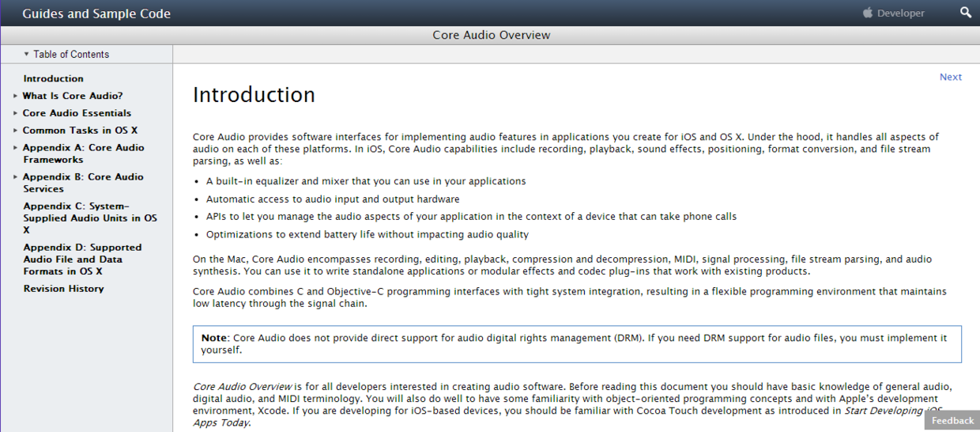Expand Common Tasks in OS X triangle
This screenshot has height=432, width=980.
[x=15, y=131]
